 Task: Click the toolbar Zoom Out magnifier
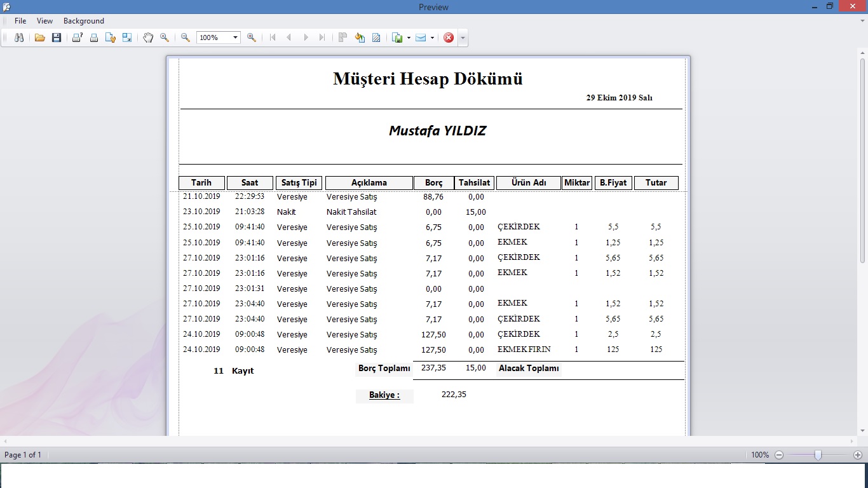186,37
